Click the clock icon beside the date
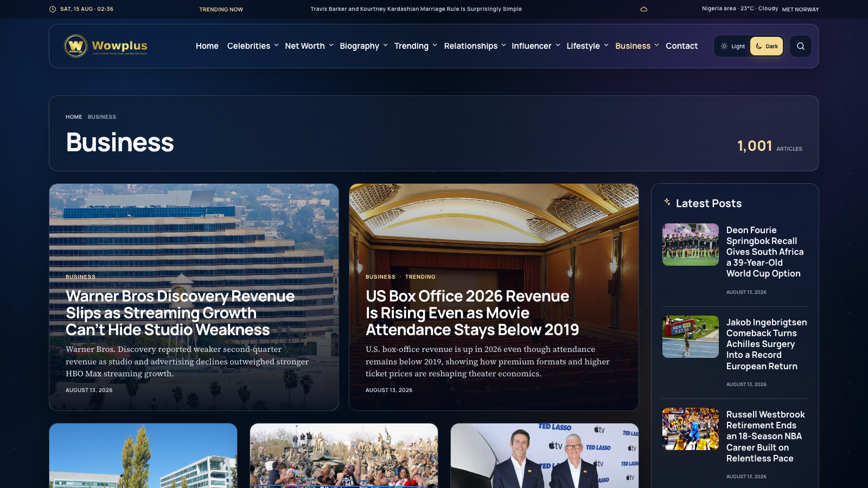Screen dimensions: 868x488 [x=53, y=9]
